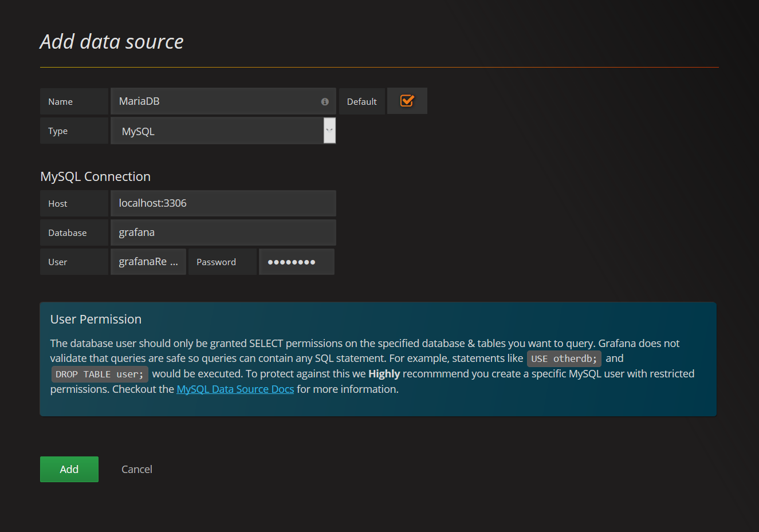Focus the Password input field
759x532 pixels.
297,262
